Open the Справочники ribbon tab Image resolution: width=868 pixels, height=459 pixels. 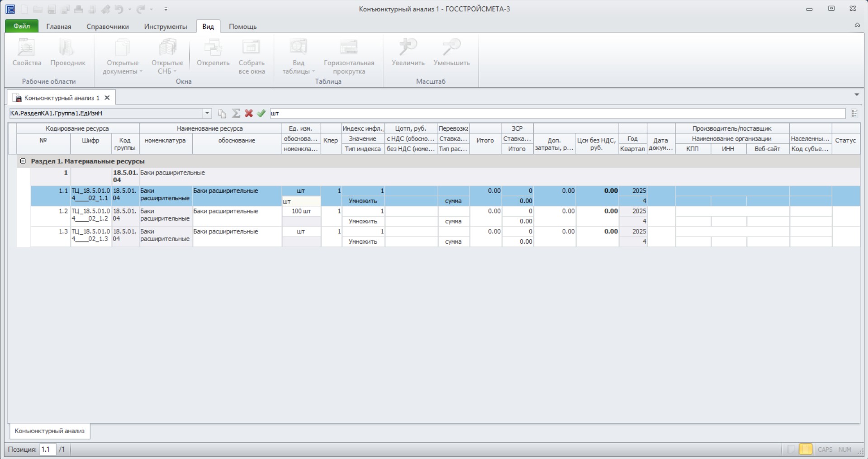click(x=108, y=26)
